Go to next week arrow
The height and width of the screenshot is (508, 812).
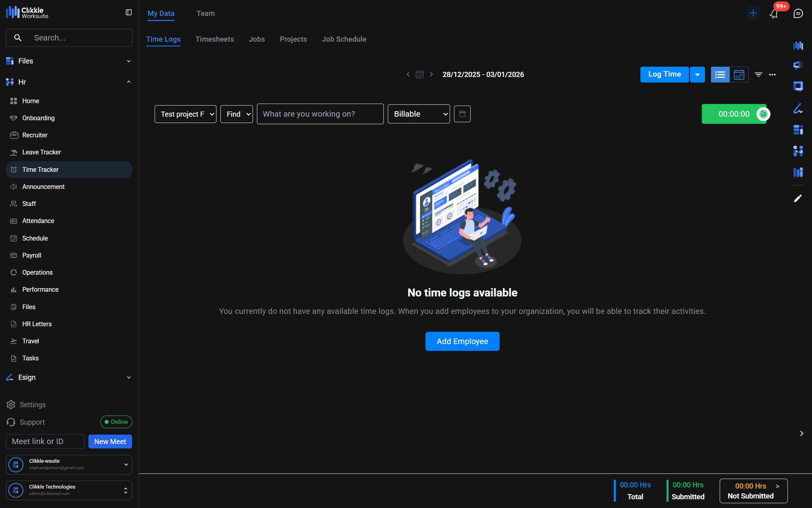click(x=431, y=75)
